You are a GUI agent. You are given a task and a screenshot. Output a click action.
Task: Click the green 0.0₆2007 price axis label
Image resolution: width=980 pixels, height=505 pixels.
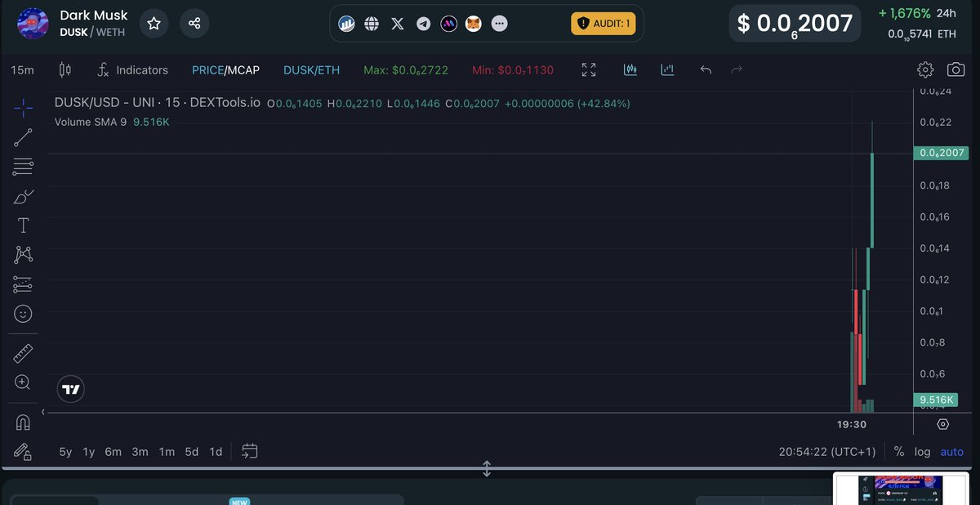tap(942, 153)
